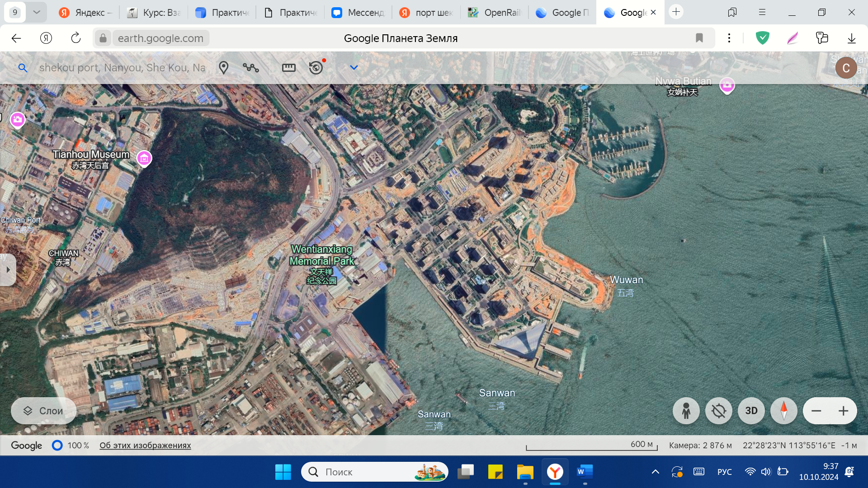868x488 pixels.
Task: Click the pink camera marker on the left edge
Action: pos(18,120)
